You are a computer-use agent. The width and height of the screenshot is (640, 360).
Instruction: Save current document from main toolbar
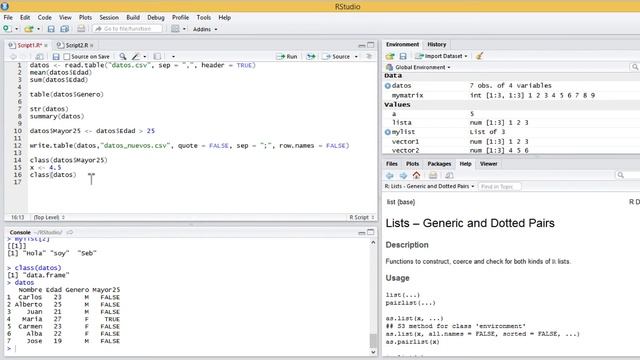(51, 29)
